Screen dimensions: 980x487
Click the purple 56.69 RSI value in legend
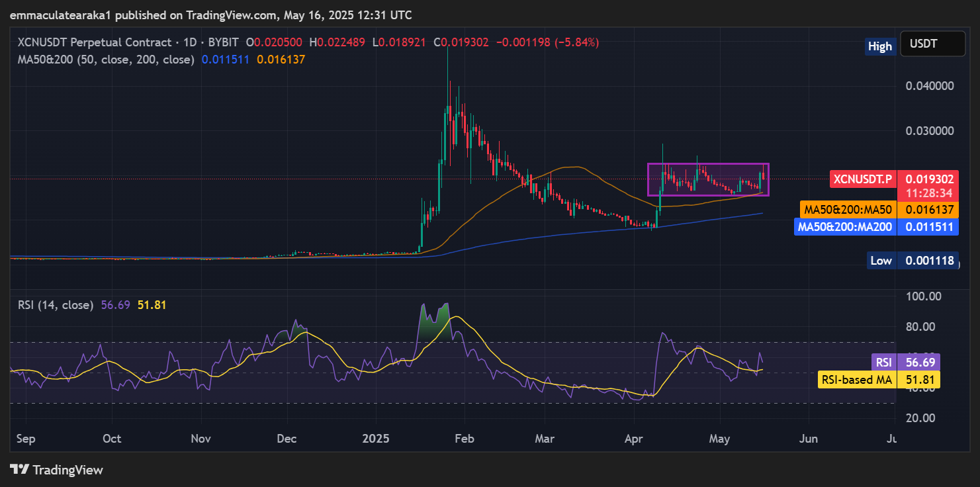(x=116, y=305)
